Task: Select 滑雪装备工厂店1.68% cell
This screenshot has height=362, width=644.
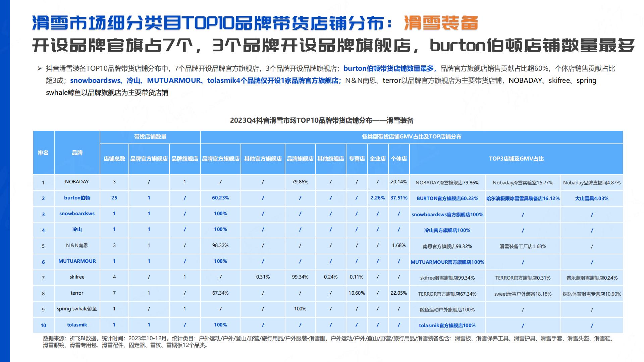Action: tap(523, 246)
